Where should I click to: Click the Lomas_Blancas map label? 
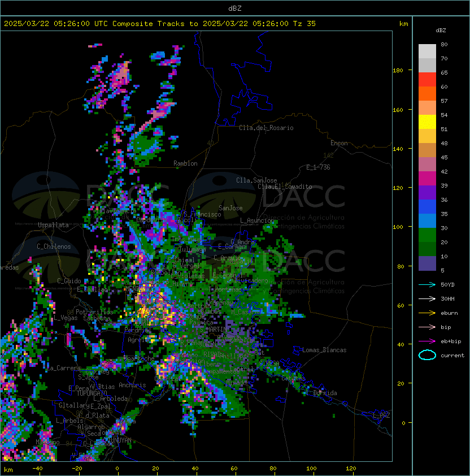click(x=324, y=350)
